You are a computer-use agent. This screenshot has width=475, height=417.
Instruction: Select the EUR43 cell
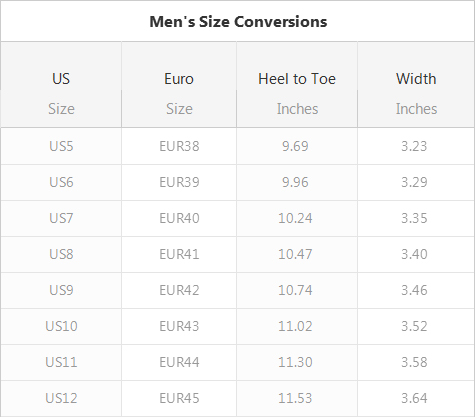pos(179,326)
